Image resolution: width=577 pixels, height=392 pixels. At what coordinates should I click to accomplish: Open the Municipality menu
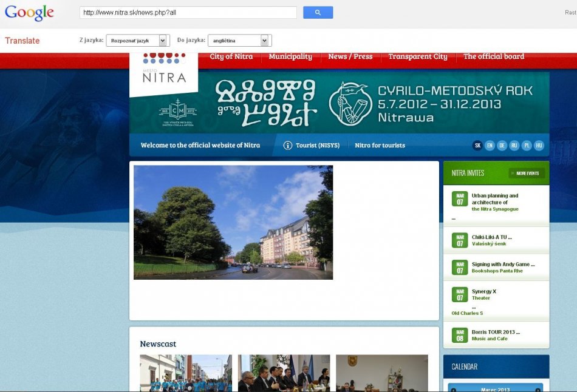(290, 56)
